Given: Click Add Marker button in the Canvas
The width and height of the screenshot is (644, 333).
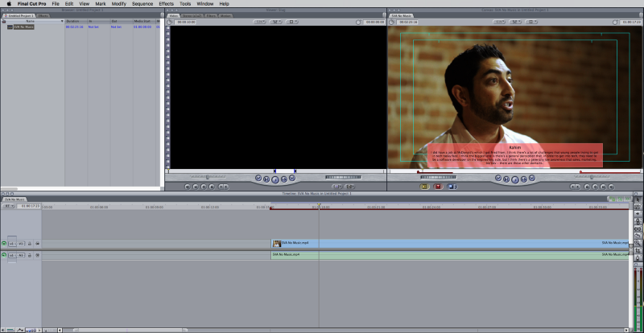Looking at the screenshot, I should tap(587, 187).
